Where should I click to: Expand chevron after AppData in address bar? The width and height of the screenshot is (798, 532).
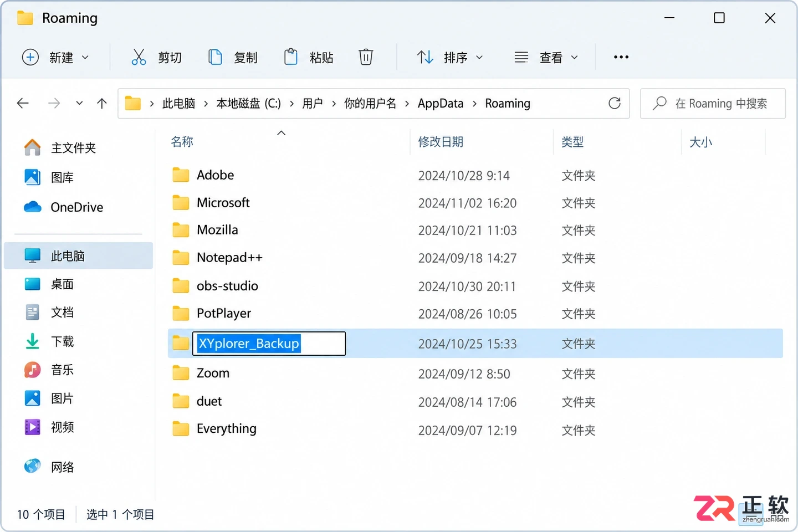click(x=474, y=104)
